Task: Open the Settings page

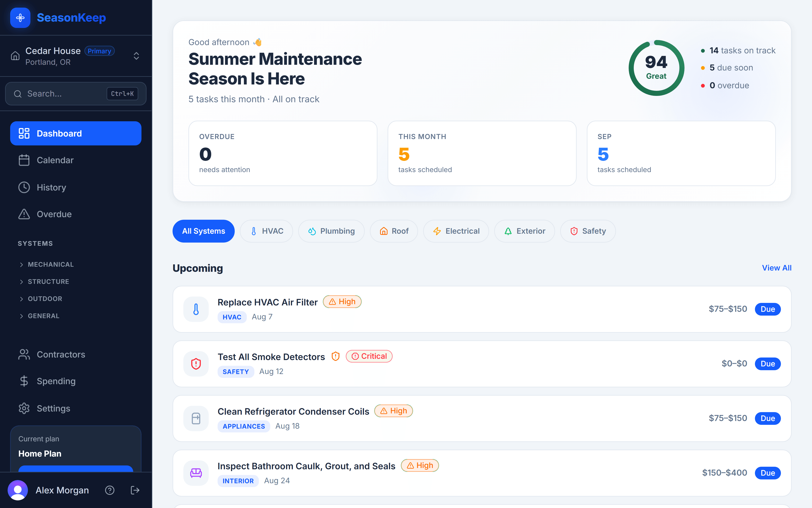Action: click(x=76, y=408)
